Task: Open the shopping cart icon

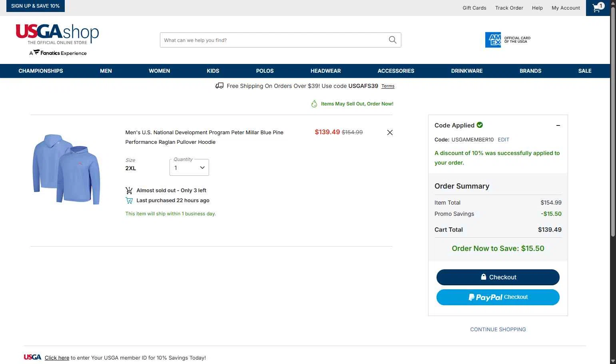Action: (x=598, y=8)
